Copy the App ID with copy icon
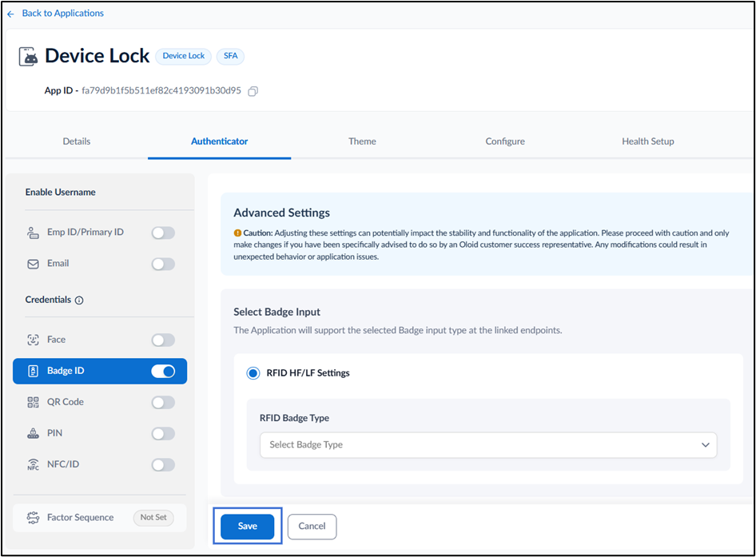 [253, 91]
